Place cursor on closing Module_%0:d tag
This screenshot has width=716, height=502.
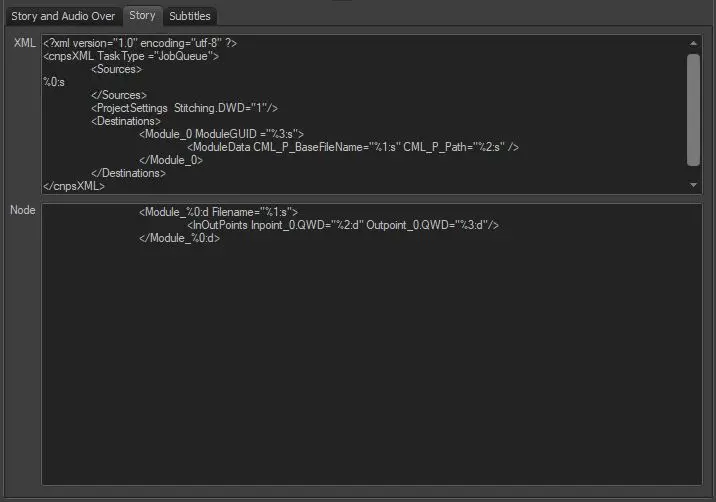click(x=179, y=238)
